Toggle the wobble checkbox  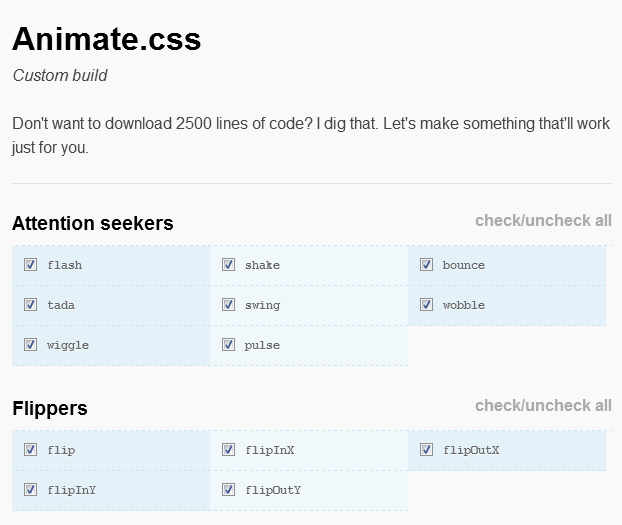[x=426, y=305]
